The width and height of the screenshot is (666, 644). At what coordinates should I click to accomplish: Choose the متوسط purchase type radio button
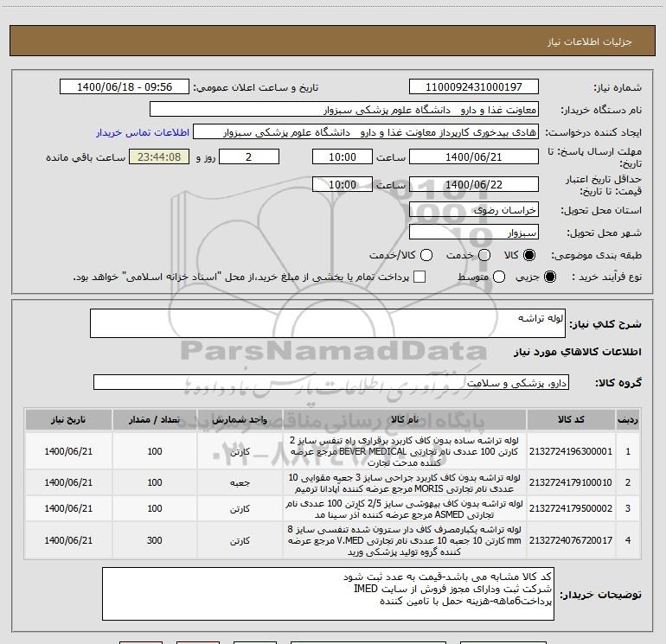click(x=499, y=277)
